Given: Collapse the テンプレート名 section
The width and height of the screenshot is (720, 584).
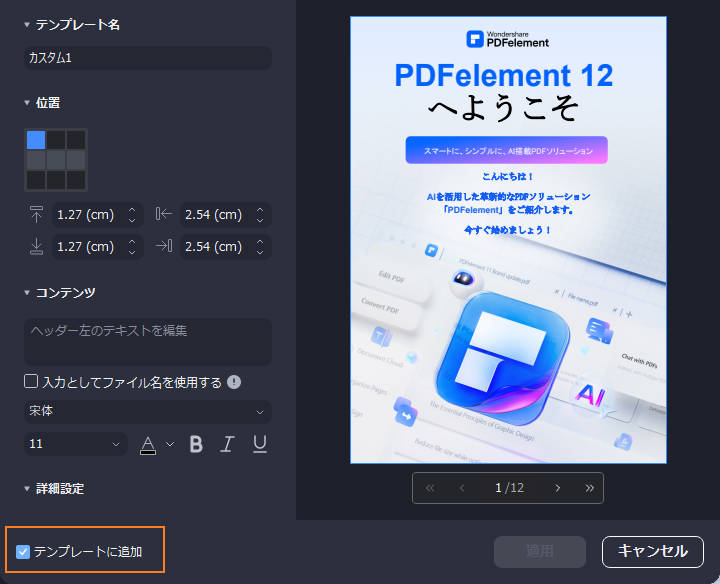Looking at the screenshot, I should point(27,24).
